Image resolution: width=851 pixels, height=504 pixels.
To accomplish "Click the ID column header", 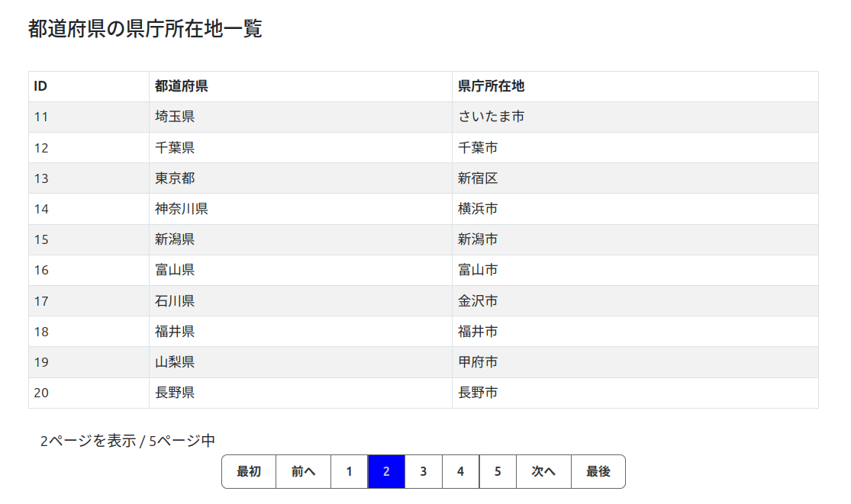I will click(40, 86).
